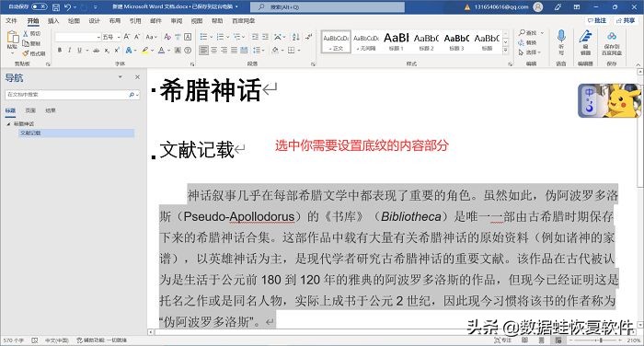The image size is (644, 346).
Task: Open the 文件 tab
Action: (x=11, y=20)
